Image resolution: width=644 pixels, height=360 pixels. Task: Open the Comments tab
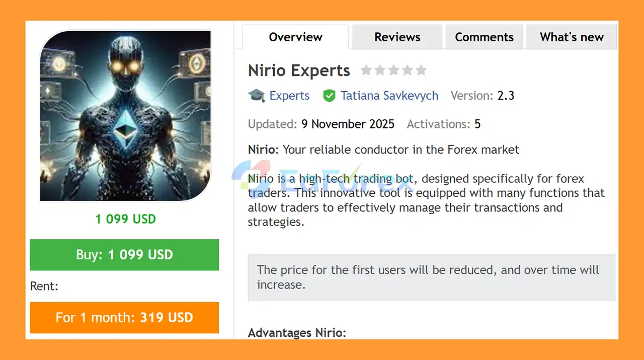pos(484,37)
